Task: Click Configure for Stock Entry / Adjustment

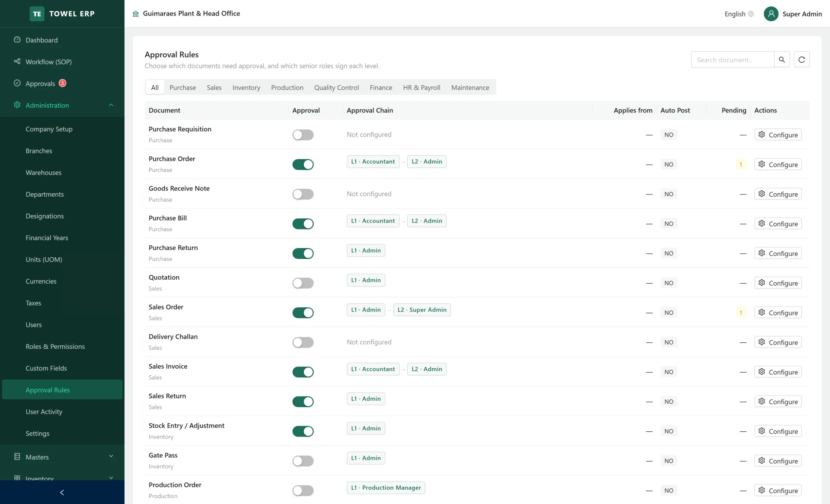Action: (778, 431)
